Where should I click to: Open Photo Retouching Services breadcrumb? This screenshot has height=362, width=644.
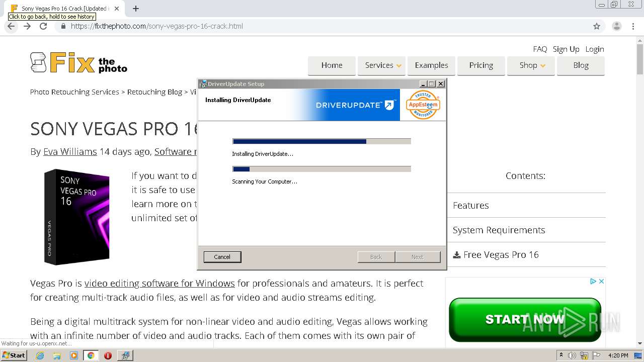point(74,92)
